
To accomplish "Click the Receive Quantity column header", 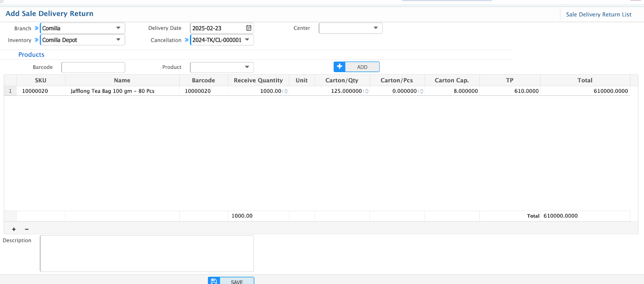I will point(258,80).
